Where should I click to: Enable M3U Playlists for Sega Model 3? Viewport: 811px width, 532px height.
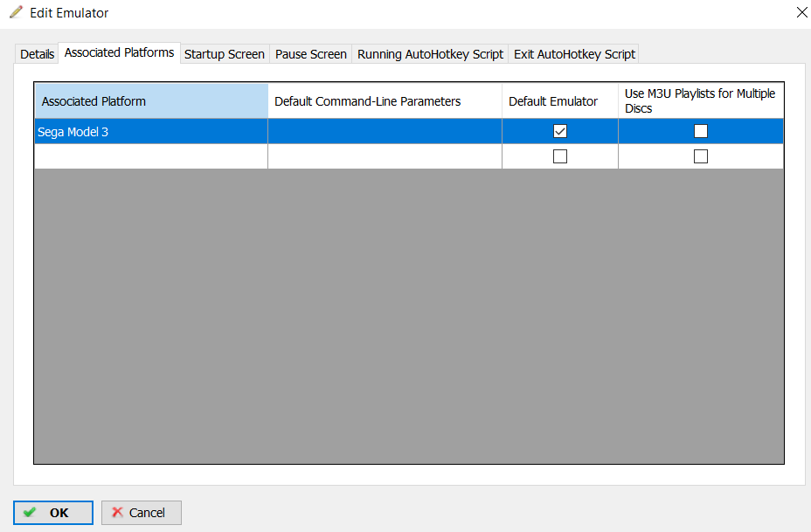click(x=700, y=131)
